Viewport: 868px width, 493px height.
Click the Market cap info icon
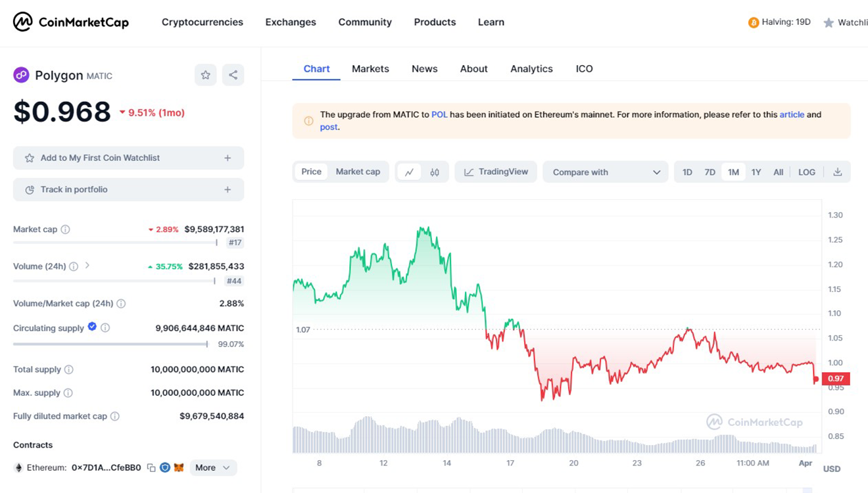(66, 229)
